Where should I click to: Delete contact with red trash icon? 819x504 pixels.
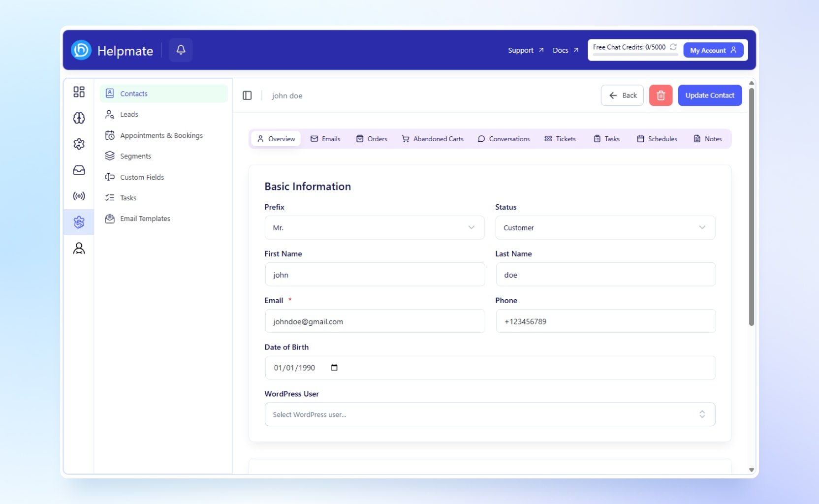[x=661, y=95]
